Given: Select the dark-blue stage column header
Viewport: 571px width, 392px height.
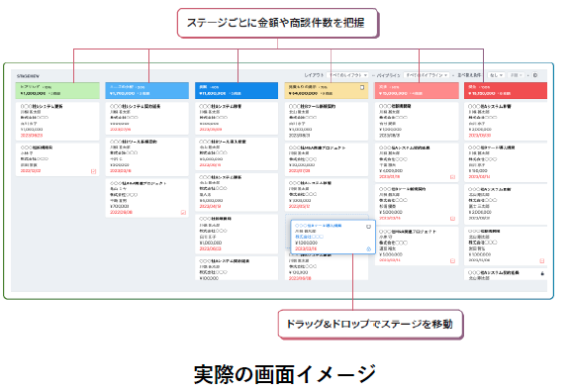Looking at the screenshot, I should 237,90.
